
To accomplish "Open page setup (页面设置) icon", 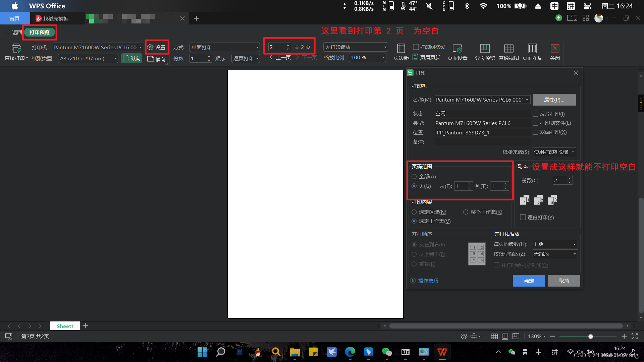I will pyautogui.click(x=457, y=49).
